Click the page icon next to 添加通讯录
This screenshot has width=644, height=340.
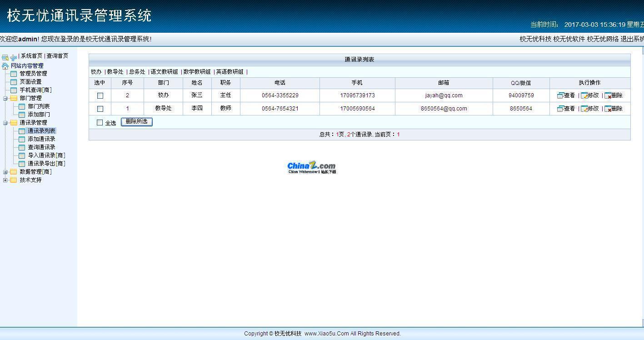click(22, 139)
